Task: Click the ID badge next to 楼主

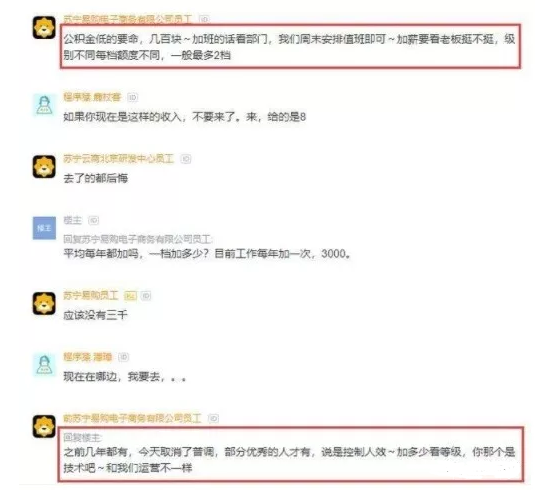Action: click(x=93, y=220)
